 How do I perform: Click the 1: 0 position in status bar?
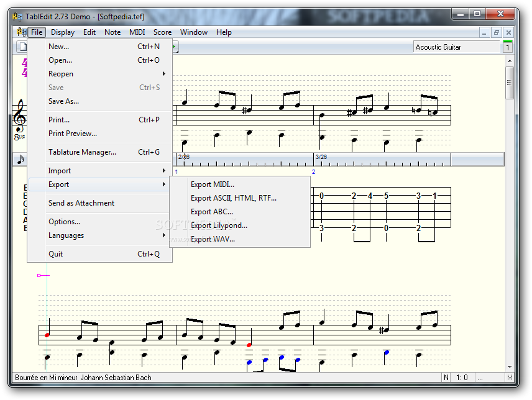coord(462,378)
